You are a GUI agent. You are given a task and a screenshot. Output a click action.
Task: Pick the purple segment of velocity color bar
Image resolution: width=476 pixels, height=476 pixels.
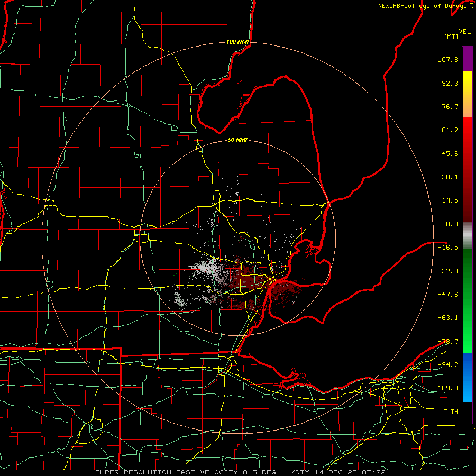467,59
